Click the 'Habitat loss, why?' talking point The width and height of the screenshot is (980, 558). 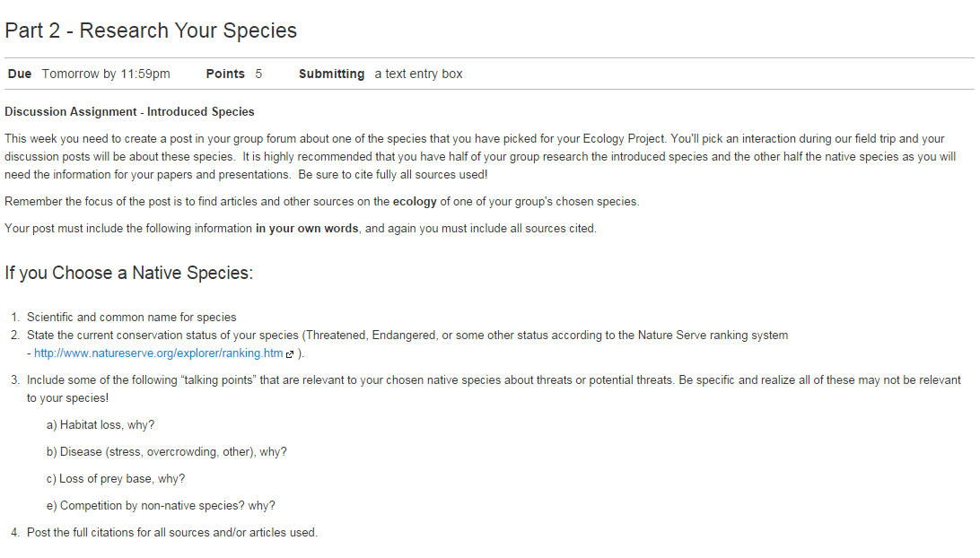click(100, 425)
